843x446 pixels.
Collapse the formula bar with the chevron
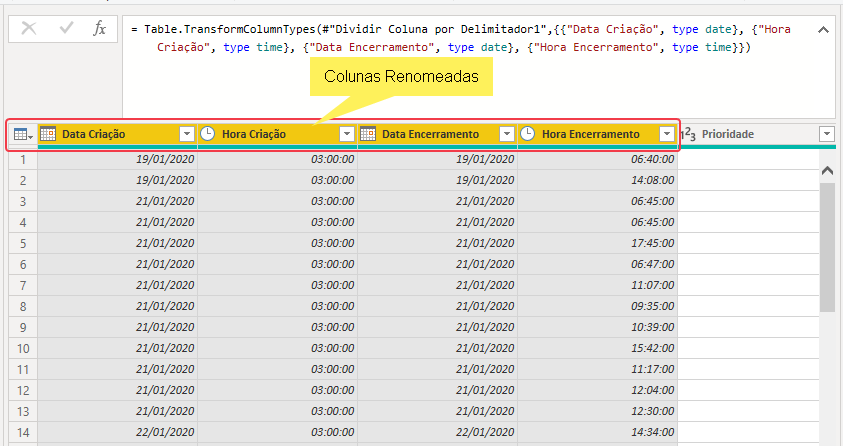coord(823,30)
